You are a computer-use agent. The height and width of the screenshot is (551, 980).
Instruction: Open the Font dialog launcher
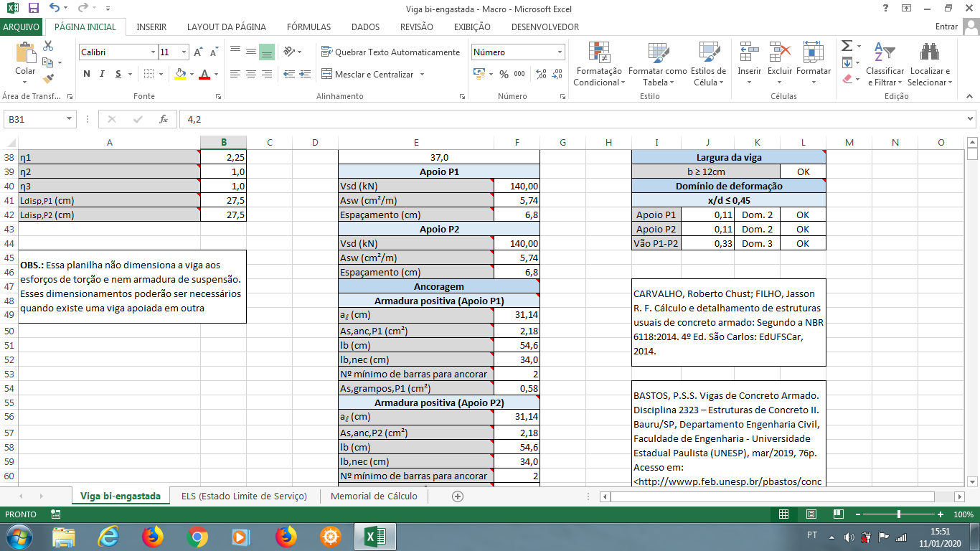click(218, 96)
